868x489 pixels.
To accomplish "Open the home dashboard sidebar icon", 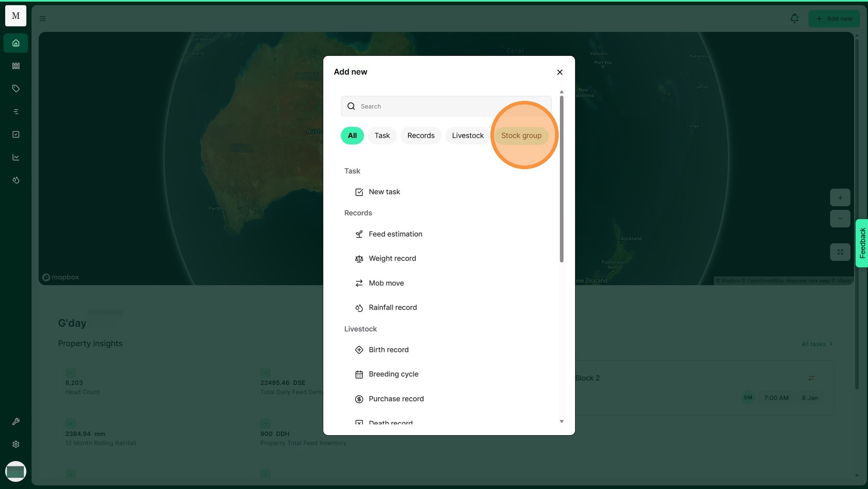I will [16, 43].
